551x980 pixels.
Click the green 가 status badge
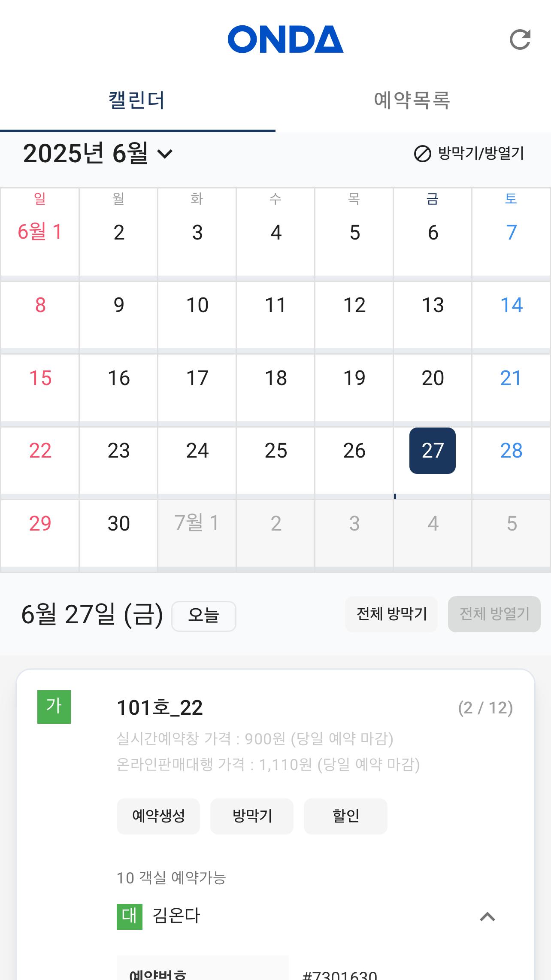tap(54, 707)
